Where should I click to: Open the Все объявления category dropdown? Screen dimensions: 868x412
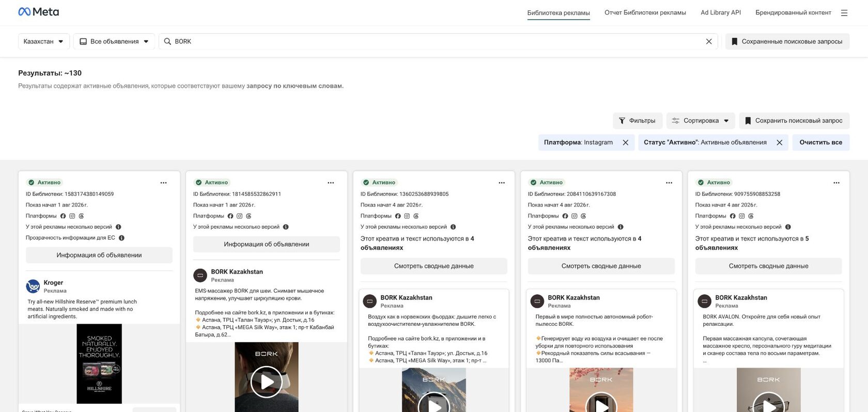[x=114, y=41]
